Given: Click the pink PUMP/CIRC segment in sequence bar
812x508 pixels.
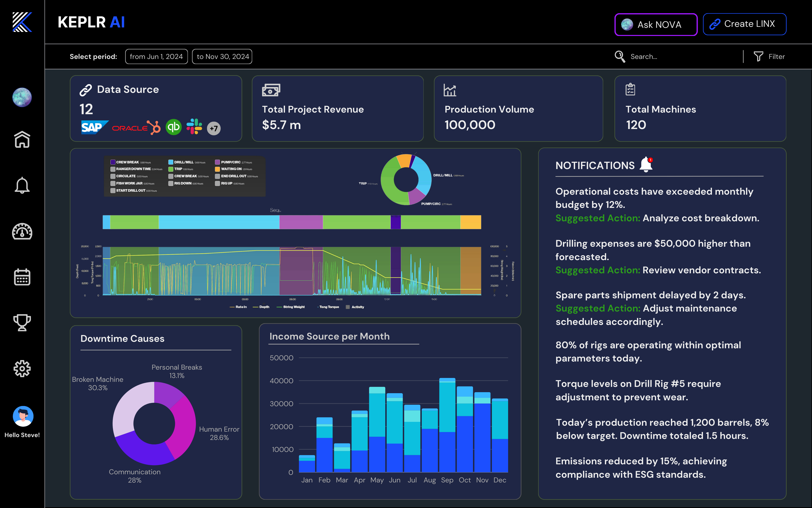Looking at the screenshot, I should click(x=301, y=222).
